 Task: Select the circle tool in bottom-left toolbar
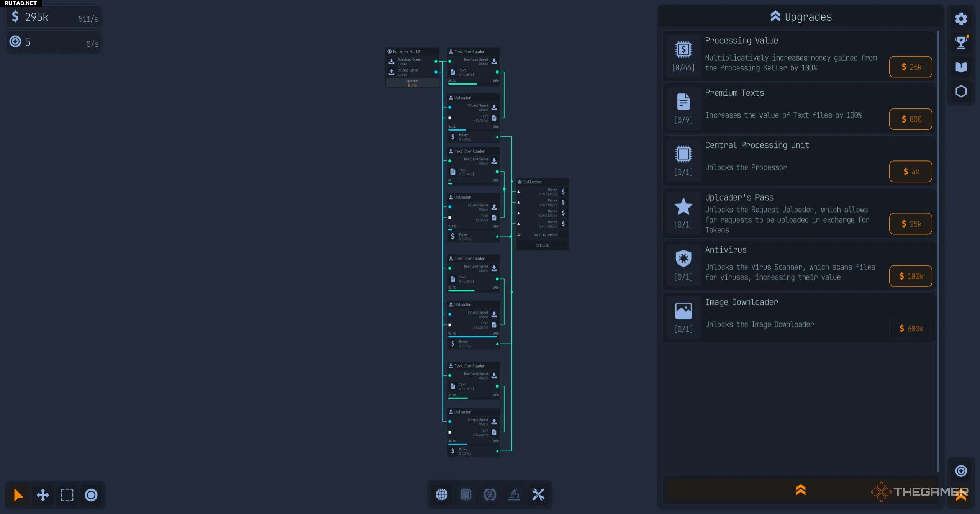pos(91,495)
